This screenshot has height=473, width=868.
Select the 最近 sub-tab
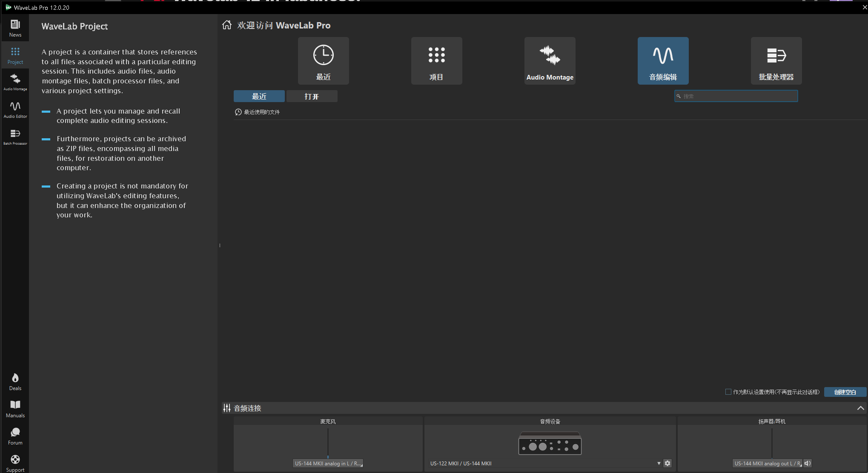pos(259,97)
